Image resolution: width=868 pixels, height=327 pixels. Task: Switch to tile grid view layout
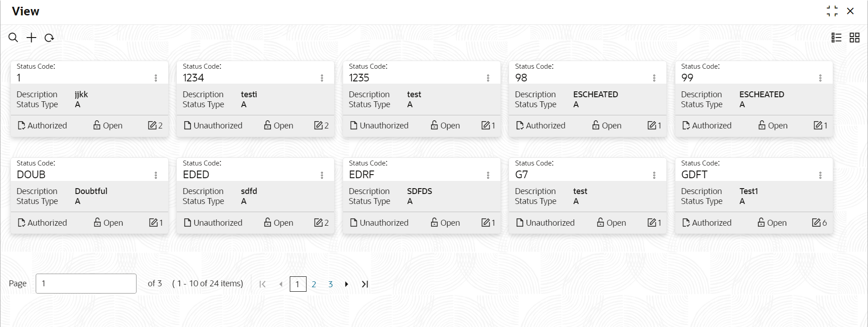click(x=854, y=38)
